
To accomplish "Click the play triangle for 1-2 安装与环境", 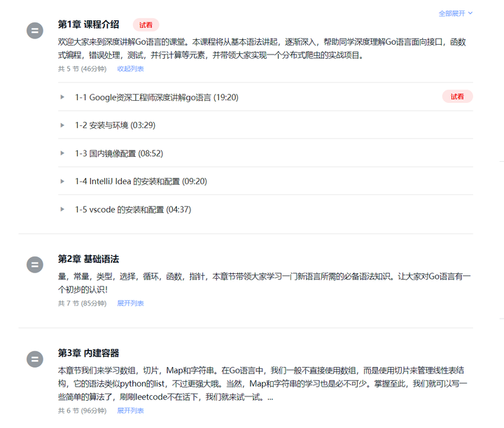I will [x=62, y=125].
